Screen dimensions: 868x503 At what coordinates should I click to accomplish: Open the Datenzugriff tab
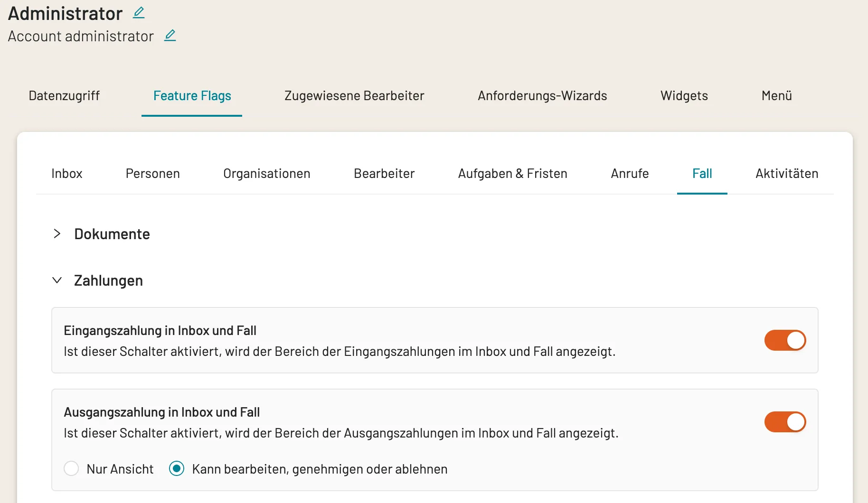(x=64, y=96)
